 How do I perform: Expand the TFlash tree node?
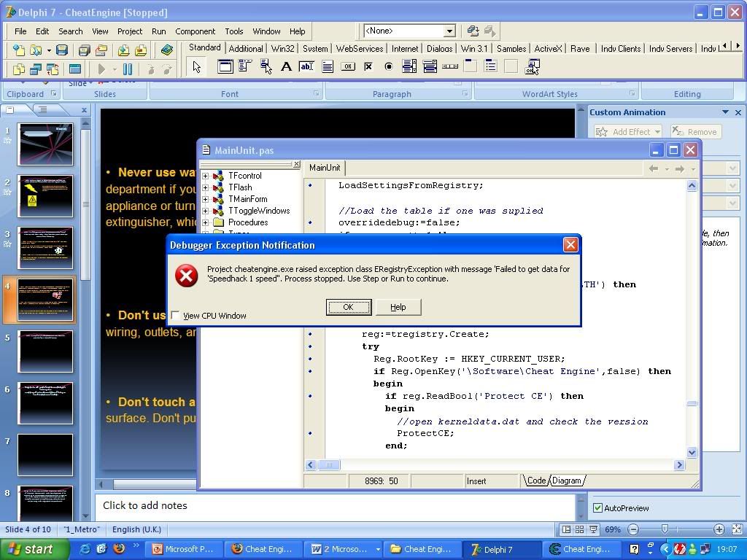(x=205, y=187)
